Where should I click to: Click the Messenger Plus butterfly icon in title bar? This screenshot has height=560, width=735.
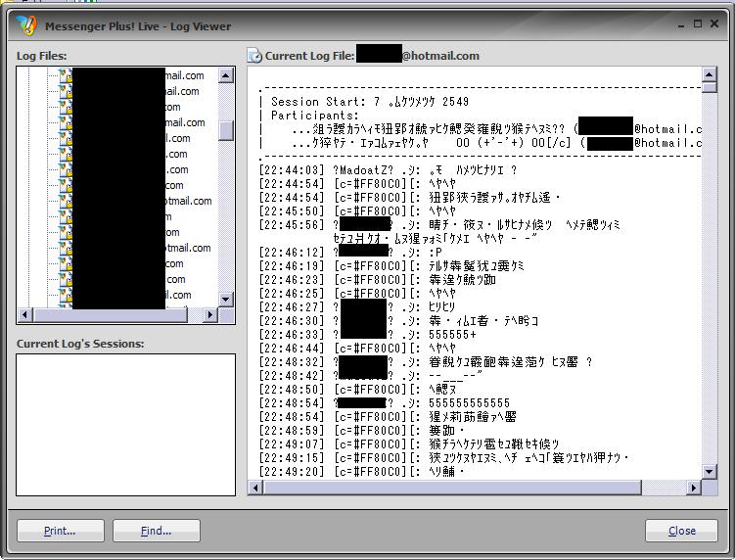pos(26,24)
